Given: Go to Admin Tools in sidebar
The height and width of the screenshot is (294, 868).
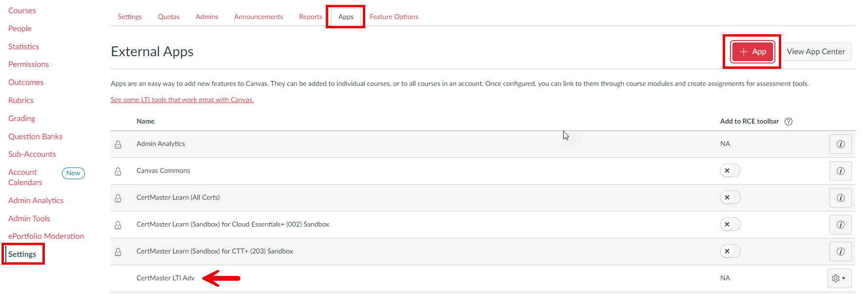Looking at the screenshot, I should (29, 218).
